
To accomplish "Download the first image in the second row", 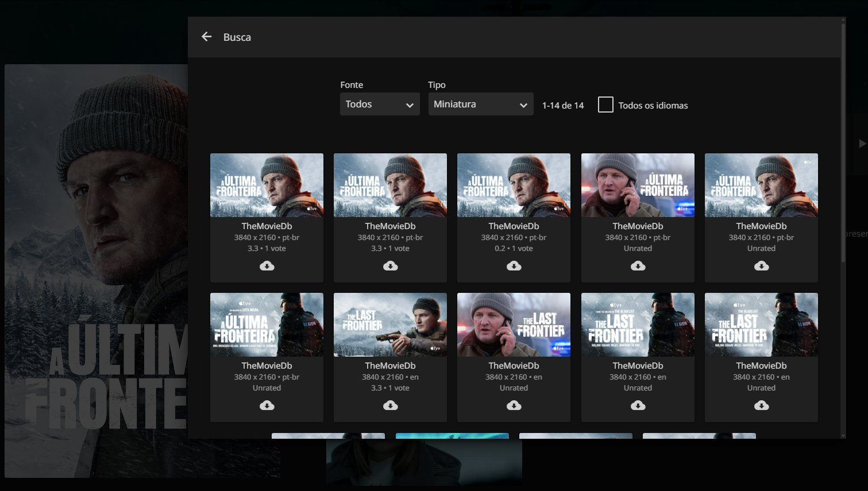I will 267,405.
